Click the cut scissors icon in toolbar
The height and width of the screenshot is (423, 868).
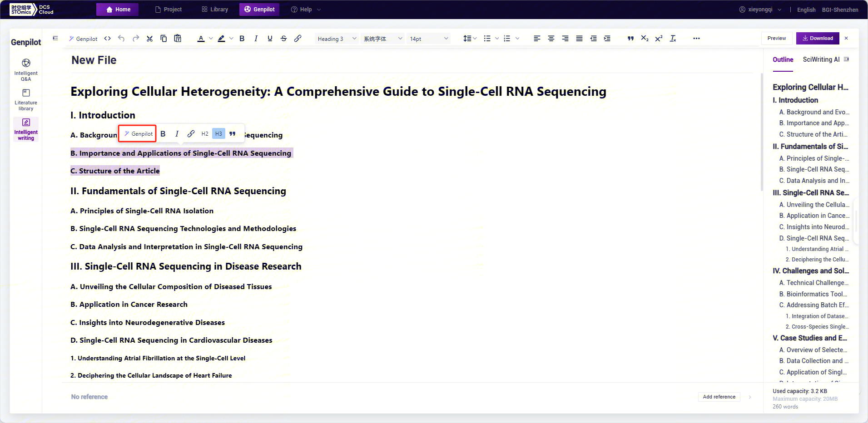pos(149,39)
